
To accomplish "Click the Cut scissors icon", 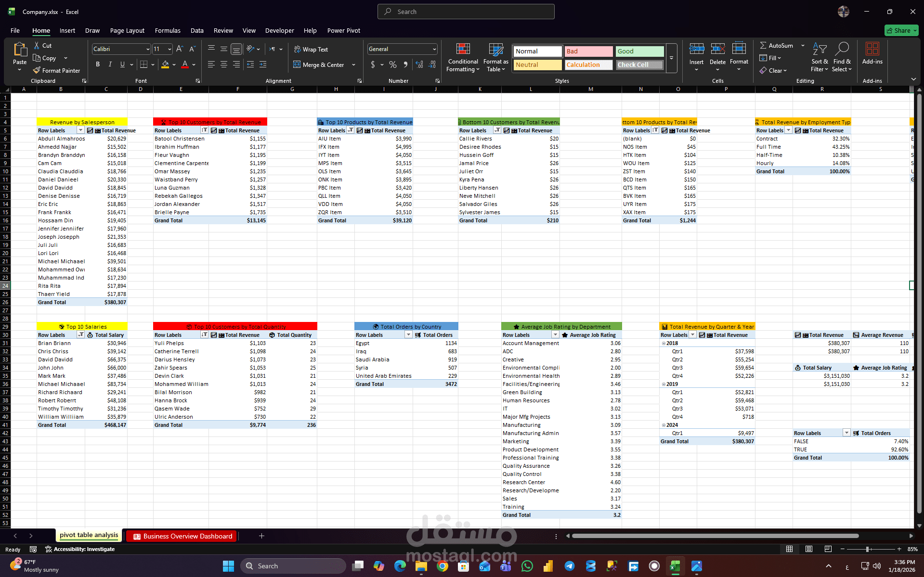I will [37, 45].
